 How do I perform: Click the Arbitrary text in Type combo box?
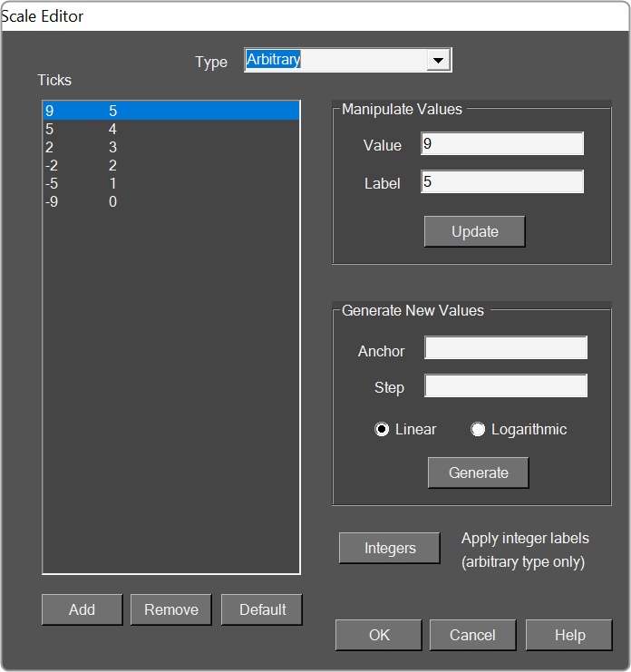(273, 59)
